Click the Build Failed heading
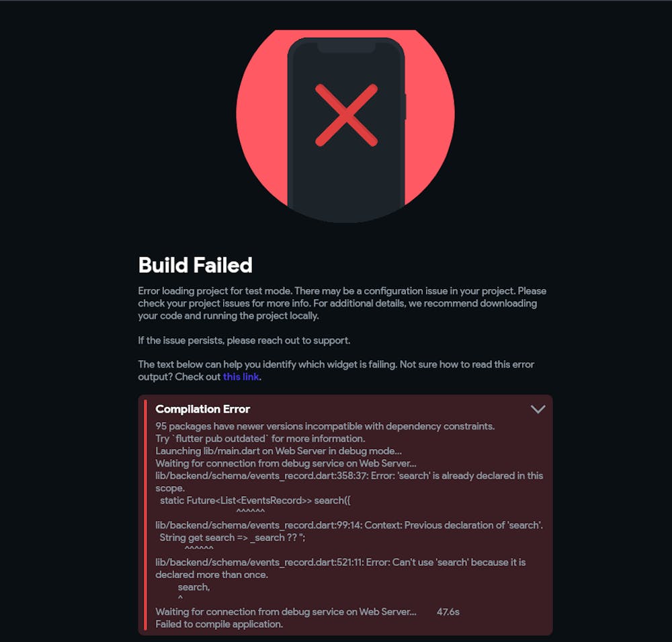Screen dimensions: 672x642 pyautogui.click(x=196, y=265)
